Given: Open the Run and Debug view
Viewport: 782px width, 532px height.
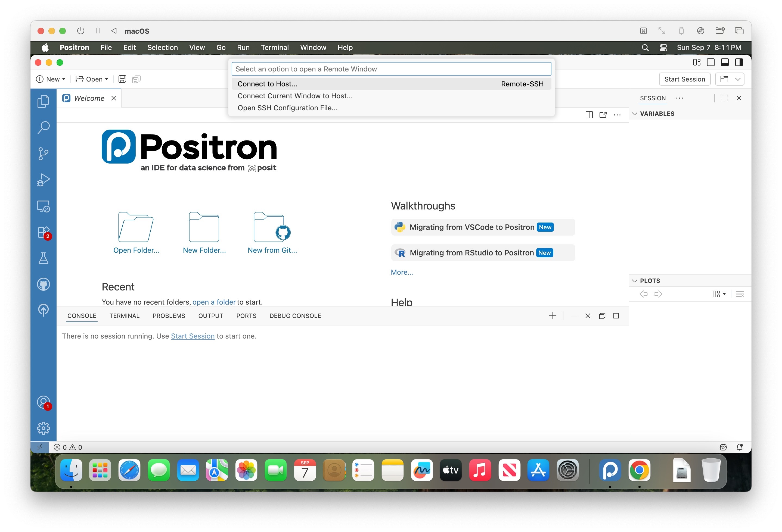Looking at the screenshot, I should click(x=43, y=180).
